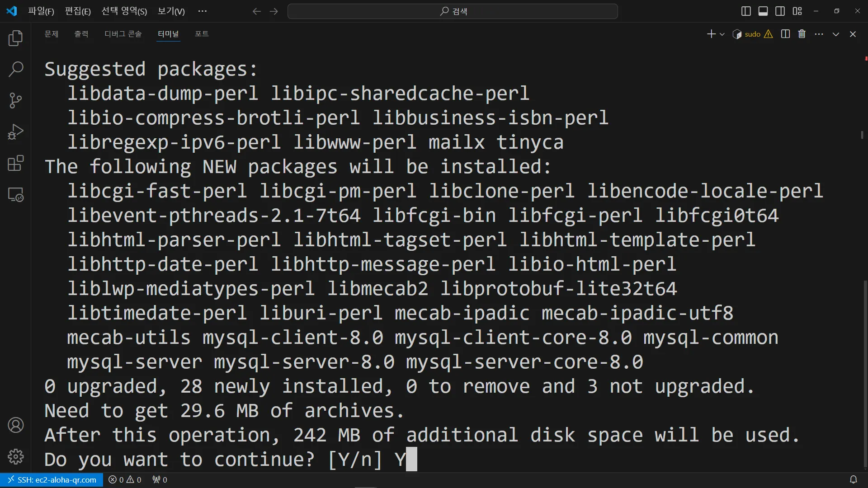Kill terminal with trash icon
Image resolution: width=868 pixels, height=488 pixels.
pyautogui.click(x=802, y=34)
